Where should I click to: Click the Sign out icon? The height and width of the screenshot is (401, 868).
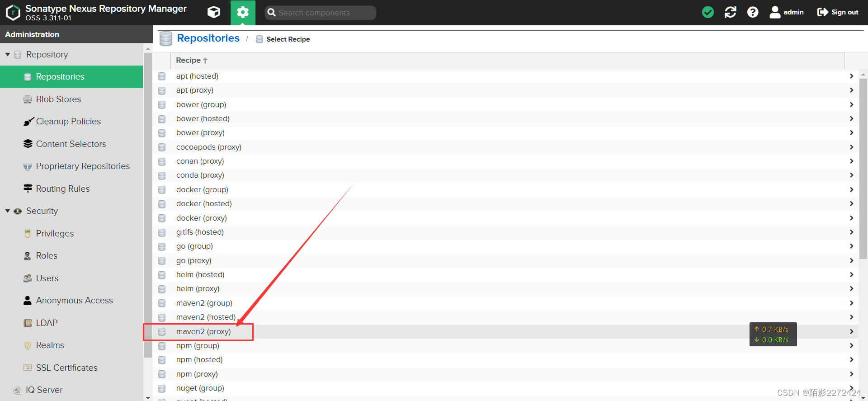coord(823,12)
